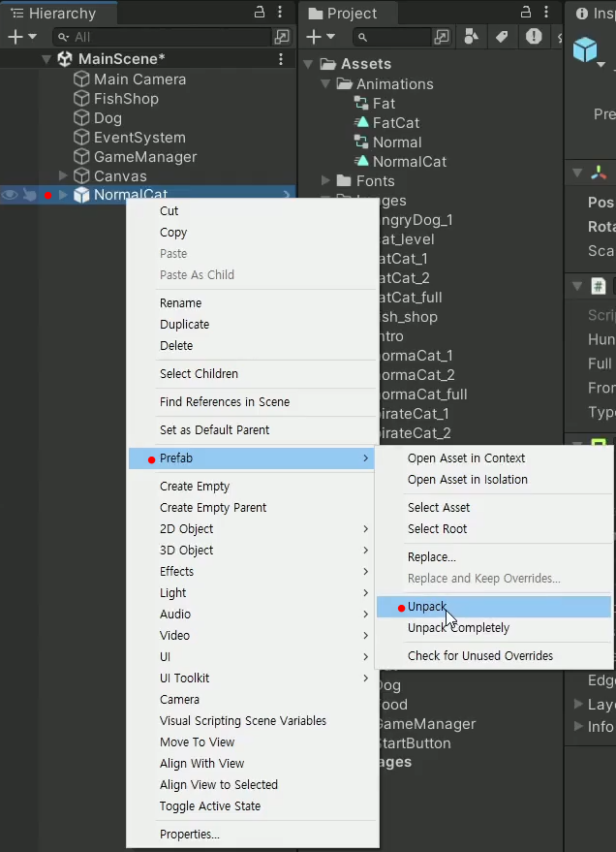Choose Delete in the context menu
The height and width of the screenshot is (852, 616).
point(253,346)
